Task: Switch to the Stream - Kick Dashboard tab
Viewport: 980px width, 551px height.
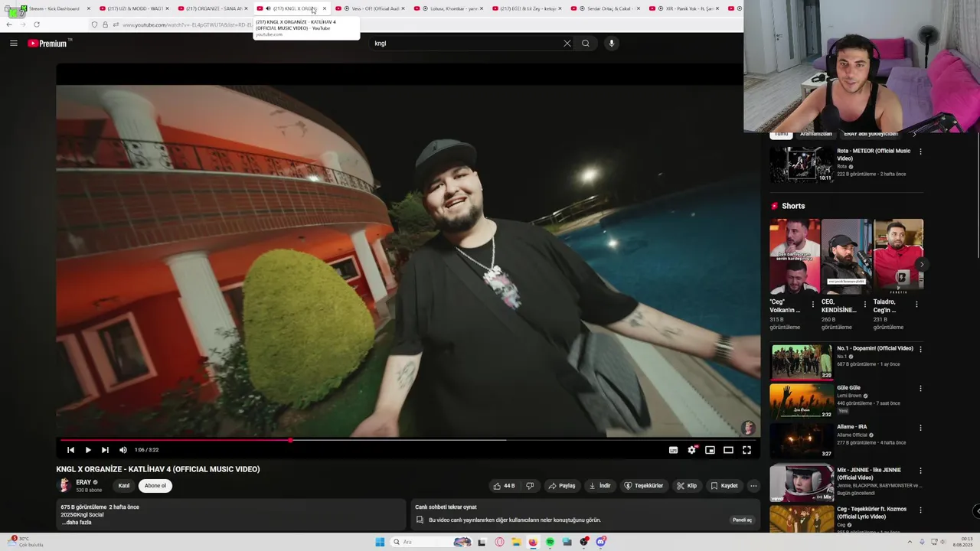Action: click(52, 8)
